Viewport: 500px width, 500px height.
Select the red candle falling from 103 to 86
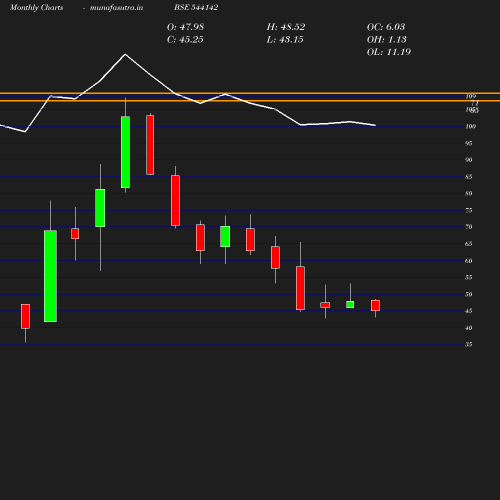pos(150,145)
